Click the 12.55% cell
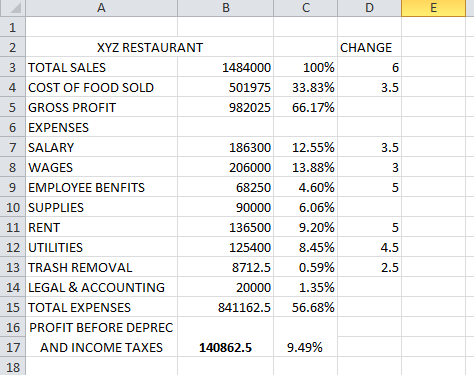This screenshot has width=474, height=375. coord(306,147)
